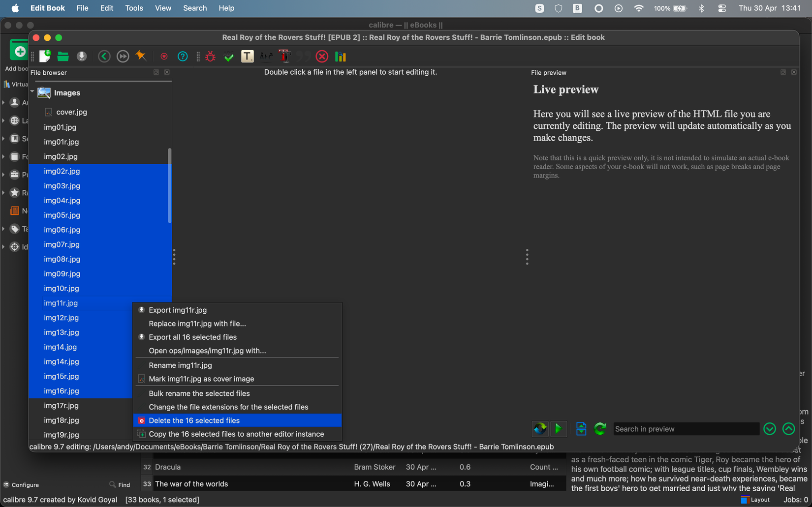
Task: Choose Bulk rename the selected files
Action: [237, 393]
